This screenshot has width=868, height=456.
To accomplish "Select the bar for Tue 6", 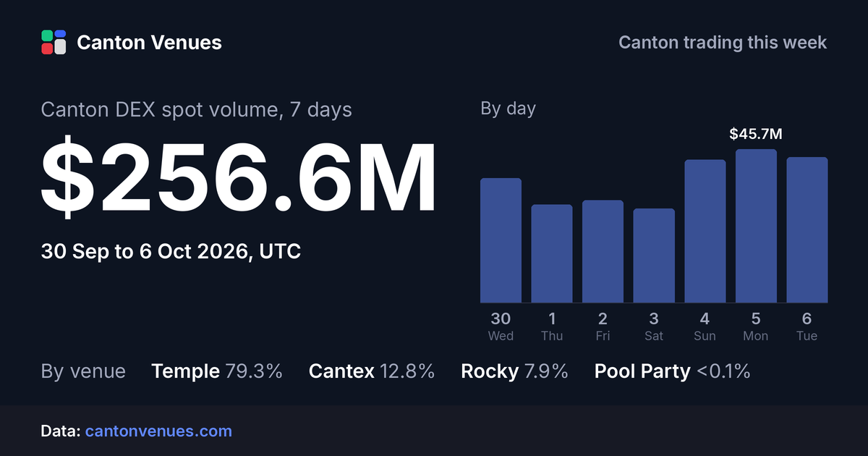I will click(807, 229).
